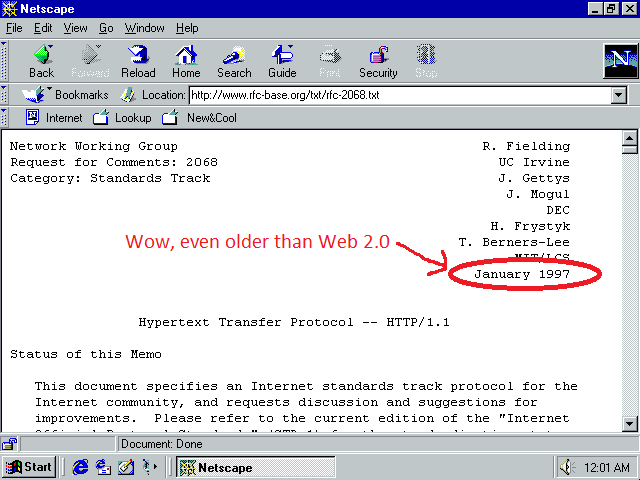The image size is (640, 480).
Task: Click the author name 'R. Fielding'
Action: [x=526, y=146]
